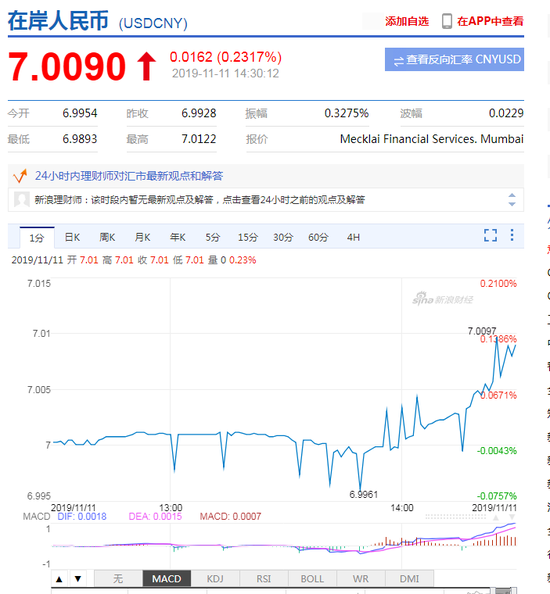The width and height of the screenshot is (550, 594).
Task: Select RSI indicator option
Action: 264,578
